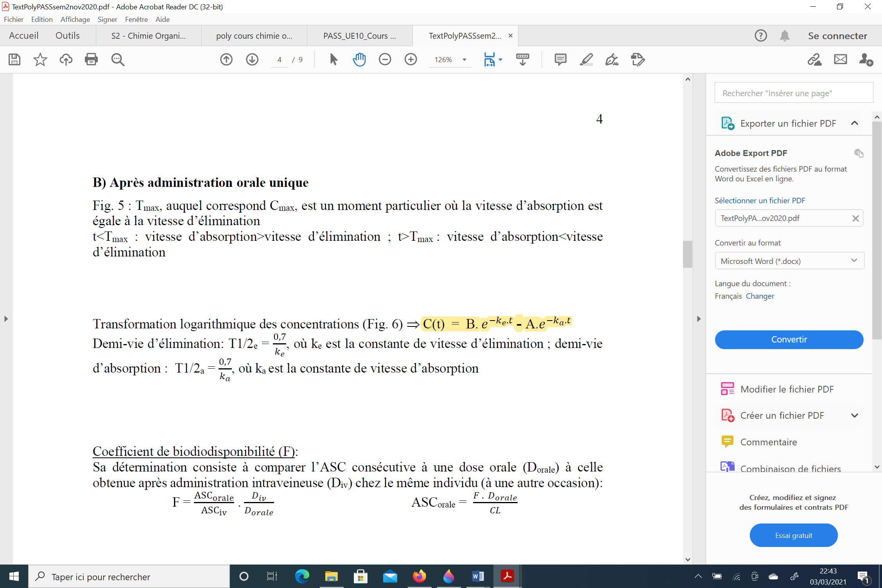Open Word from the taskbar
The image size is (882, 588).
coord(478,576)
